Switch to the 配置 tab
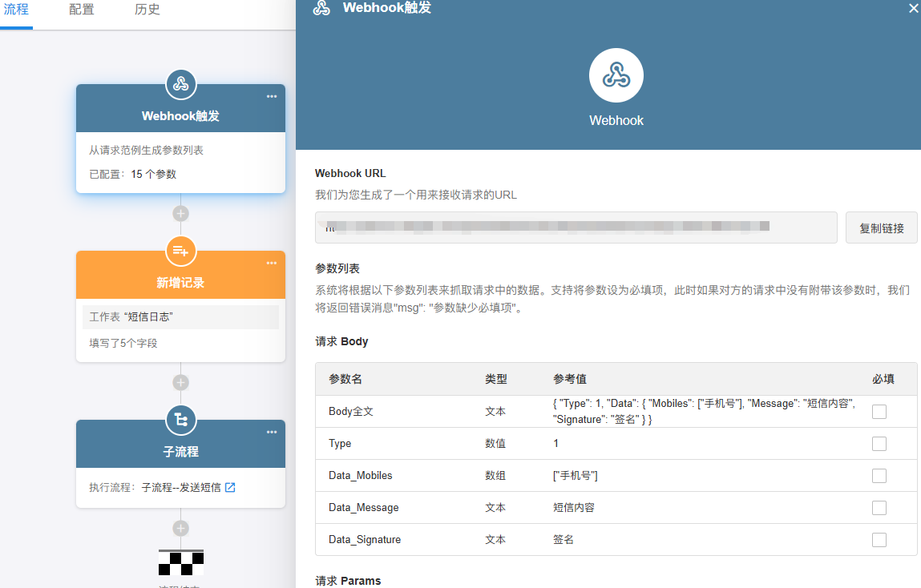The height and width of the screenshot is (588, 921). [x=82, y=10]
